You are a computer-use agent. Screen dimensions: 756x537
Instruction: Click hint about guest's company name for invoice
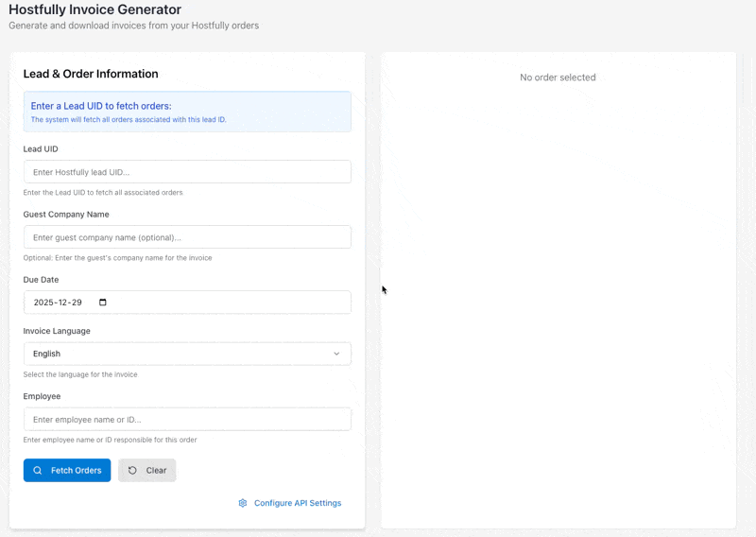click(117, 258)
